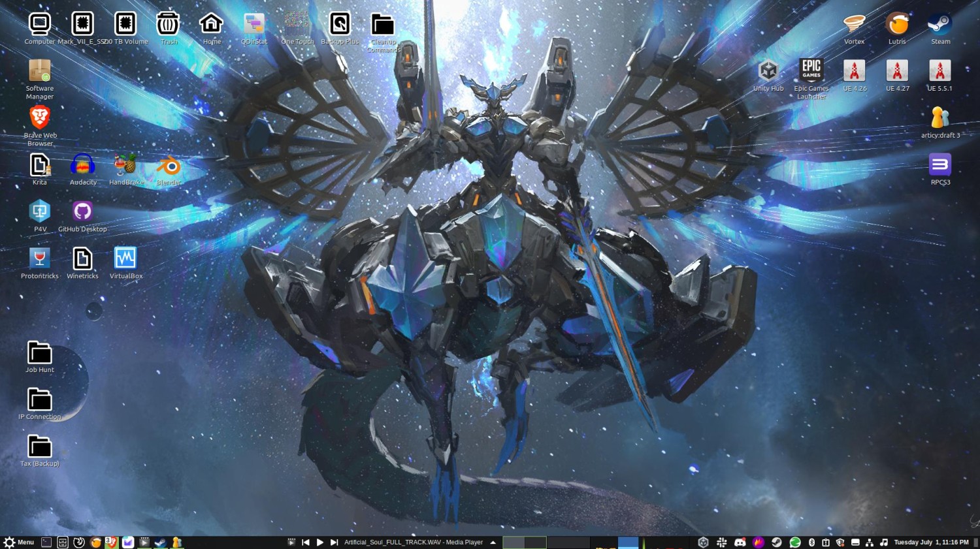Launch GitHub Desktop

coord(82,216)
